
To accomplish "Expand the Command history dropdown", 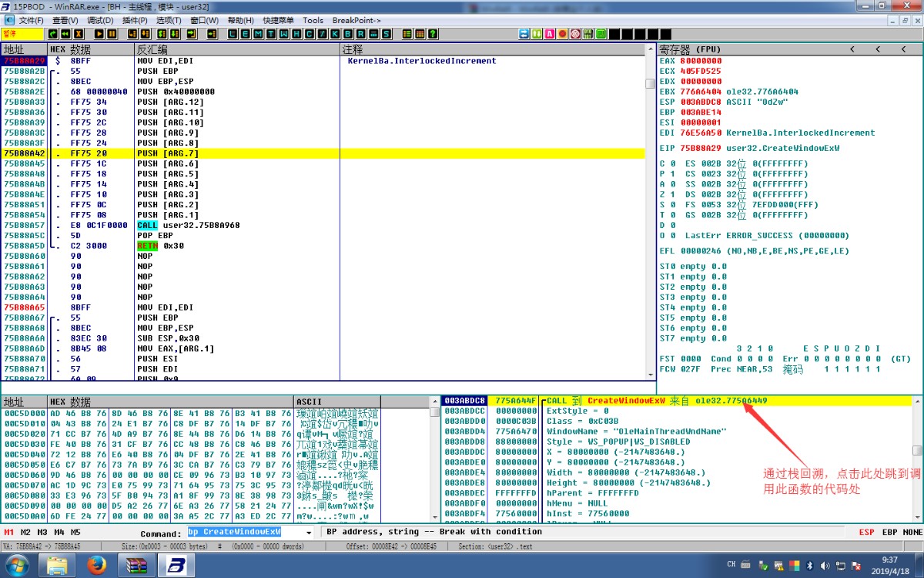I will [310, 533].
